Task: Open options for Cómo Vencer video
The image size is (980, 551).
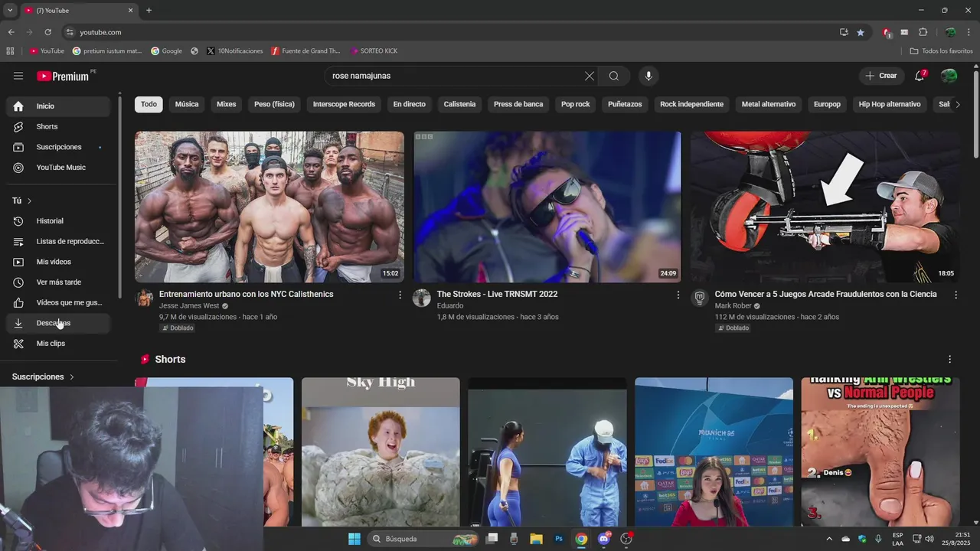Action: pos(955,295)
